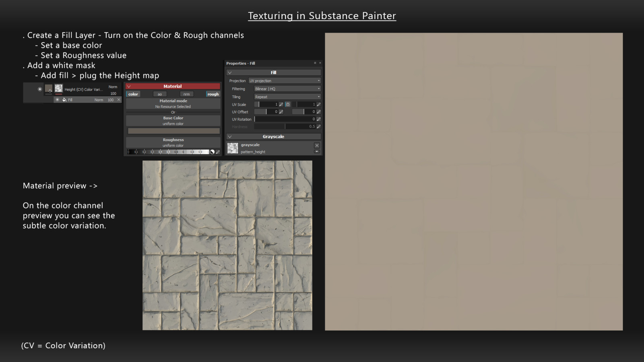Toggle the ao channel button
Viewport: 644px width, 362px height.
160,94
